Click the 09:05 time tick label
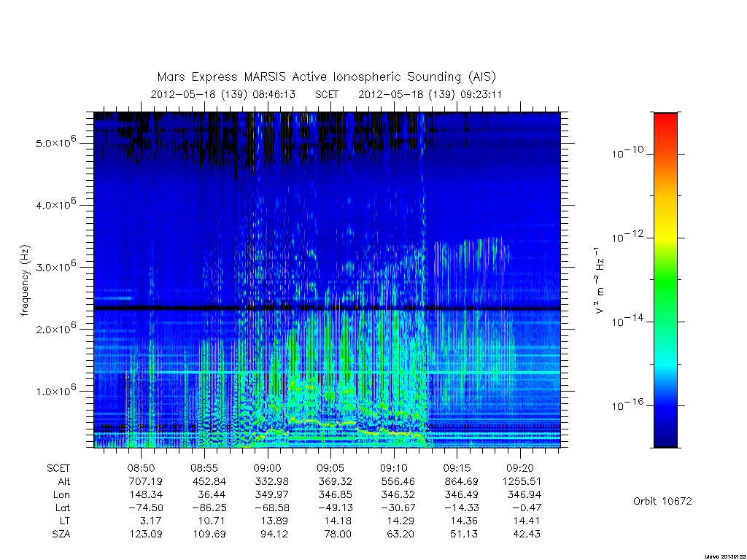 pos(330,469)
